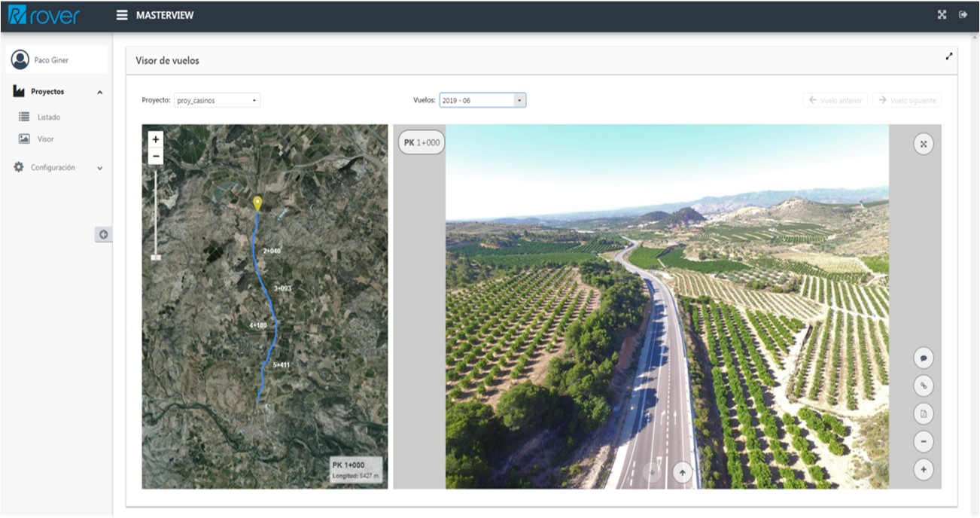The height and width of the screenshot is (518, 980).
Task: Open the Vuelos dropdown showing 2019 - 06
Action: [482, 100]
